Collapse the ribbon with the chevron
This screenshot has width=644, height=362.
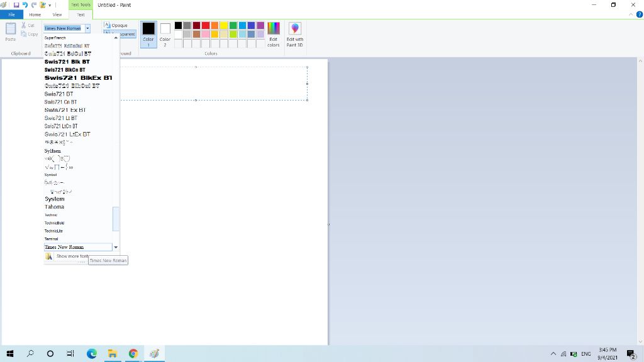[x=631, y=14]
